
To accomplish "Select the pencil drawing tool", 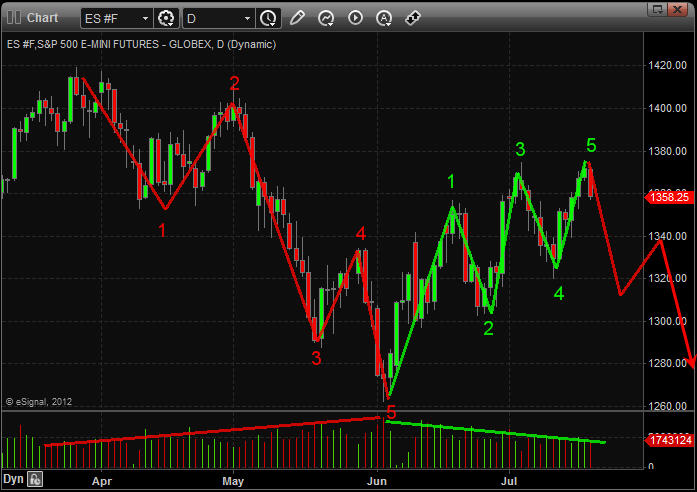I will click(297, 18).
